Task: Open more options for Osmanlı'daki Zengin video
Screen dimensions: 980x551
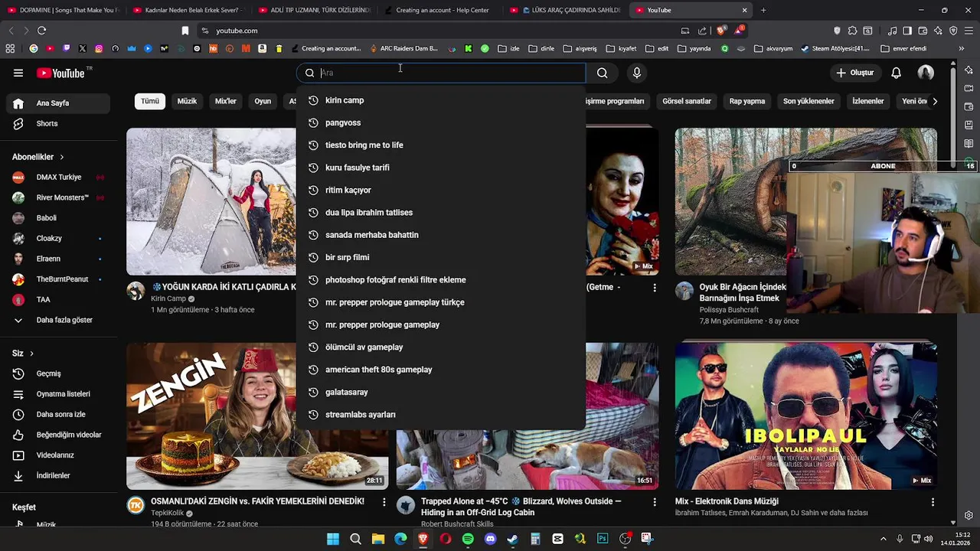Action: 384,502
